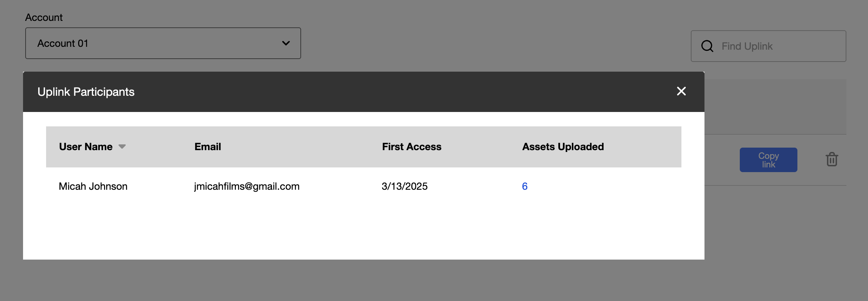The image size is (868, 301).
Task: Select the Micah Johnson name cell
Action: pos(93,186)
